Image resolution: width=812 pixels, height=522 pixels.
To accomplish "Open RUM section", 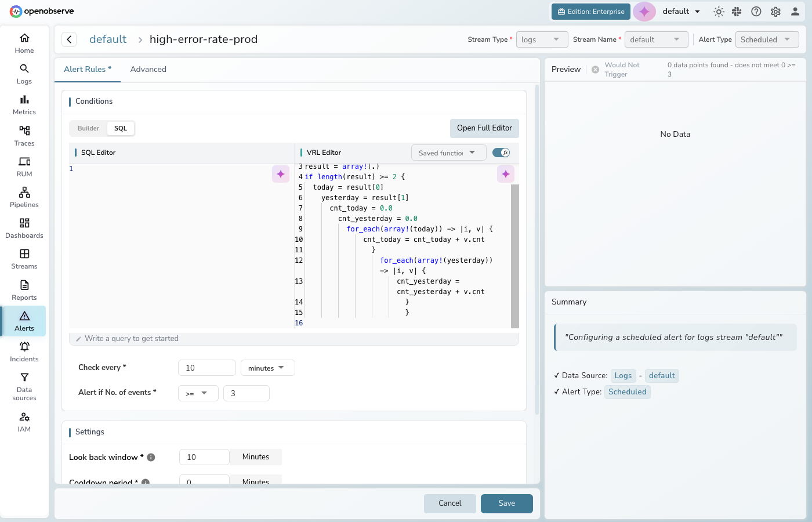I will pyautogui.click(x=24, y=167).
